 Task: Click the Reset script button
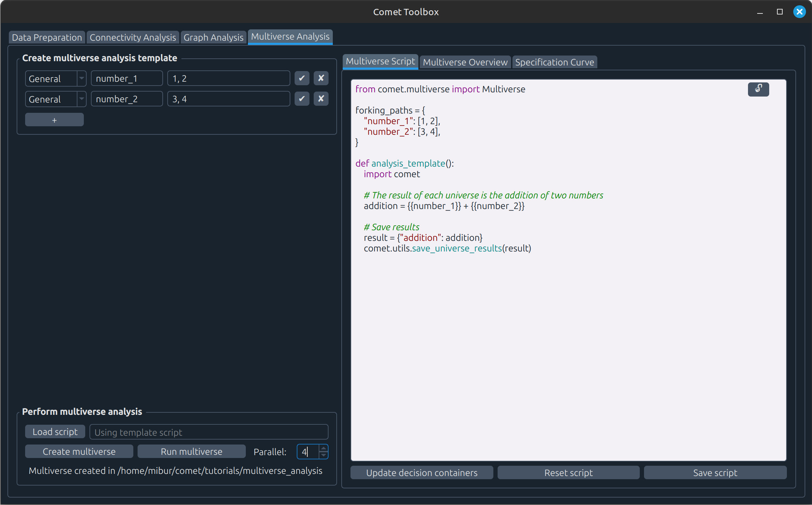tap(568, 473)
